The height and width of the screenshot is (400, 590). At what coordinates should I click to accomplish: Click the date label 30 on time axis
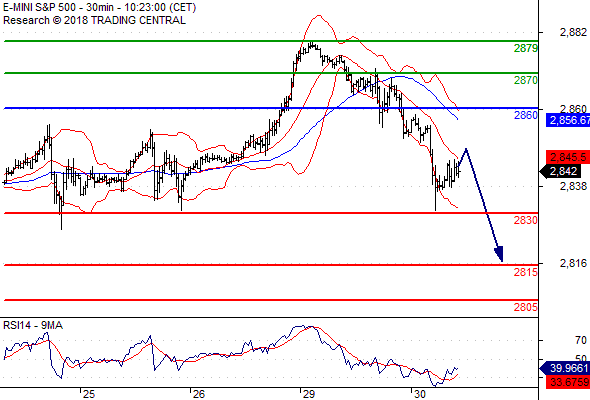point(420,394)
